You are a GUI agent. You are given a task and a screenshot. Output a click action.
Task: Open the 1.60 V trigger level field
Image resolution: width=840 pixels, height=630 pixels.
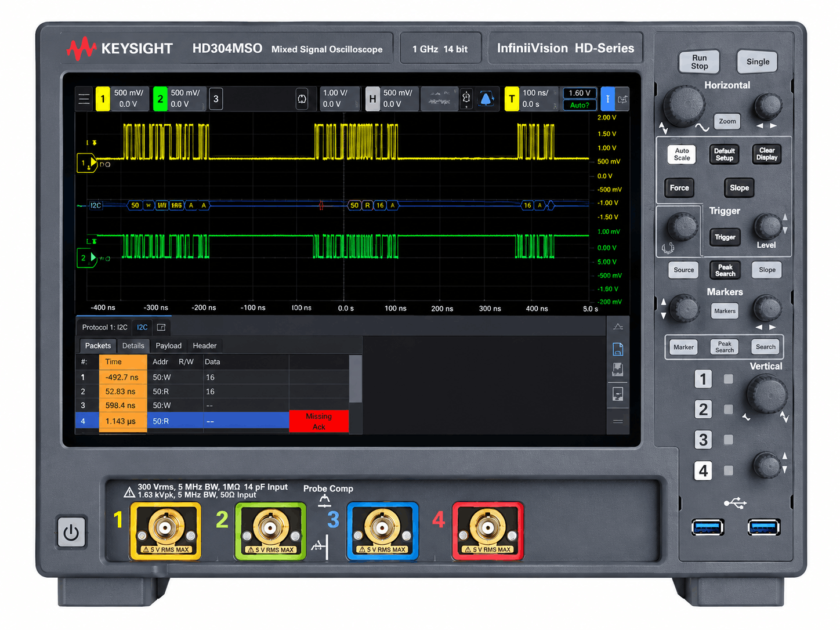[x=580, y=93]
